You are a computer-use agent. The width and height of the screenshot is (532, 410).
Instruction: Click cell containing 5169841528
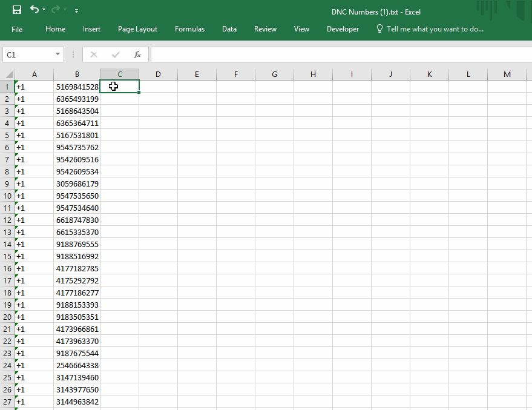[x=77, y=87]
